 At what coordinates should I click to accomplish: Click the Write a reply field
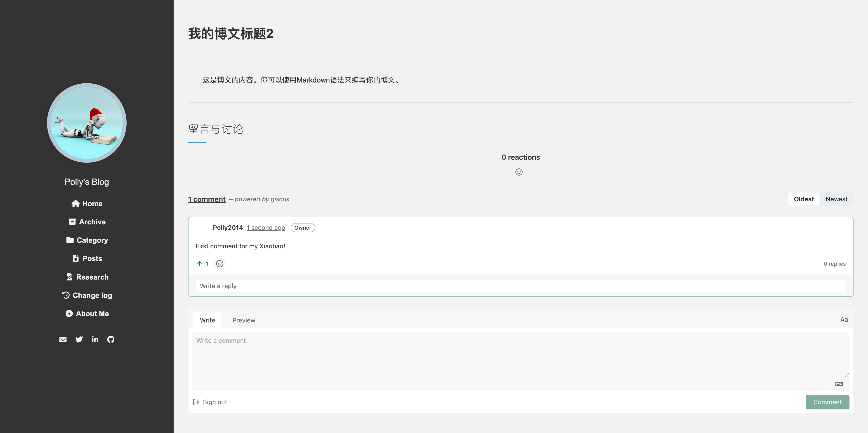(520, 286)
